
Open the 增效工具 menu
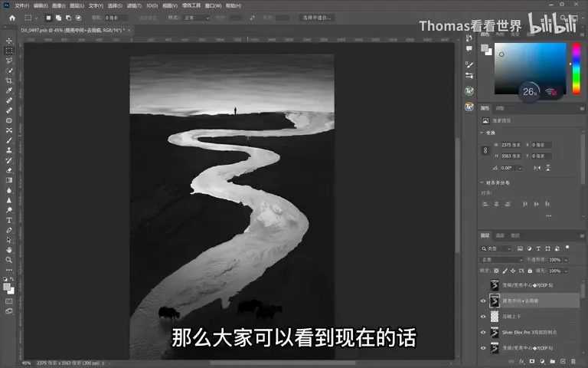191,5
